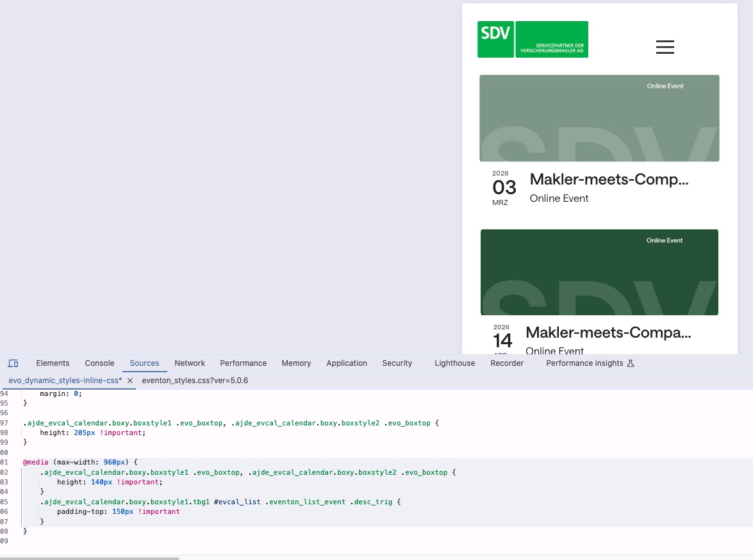Open the Performance panel tab

[x=243, y=363]
